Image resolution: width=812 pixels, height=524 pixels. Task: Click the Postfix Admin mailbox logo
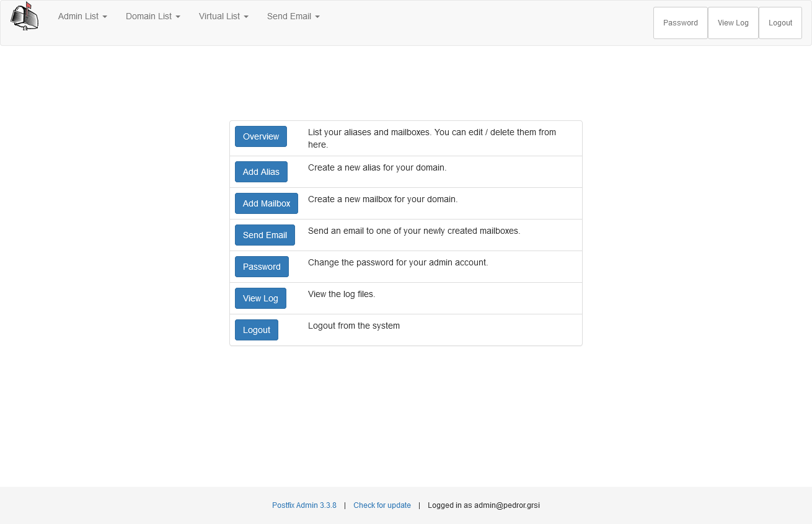pos(25,16)
